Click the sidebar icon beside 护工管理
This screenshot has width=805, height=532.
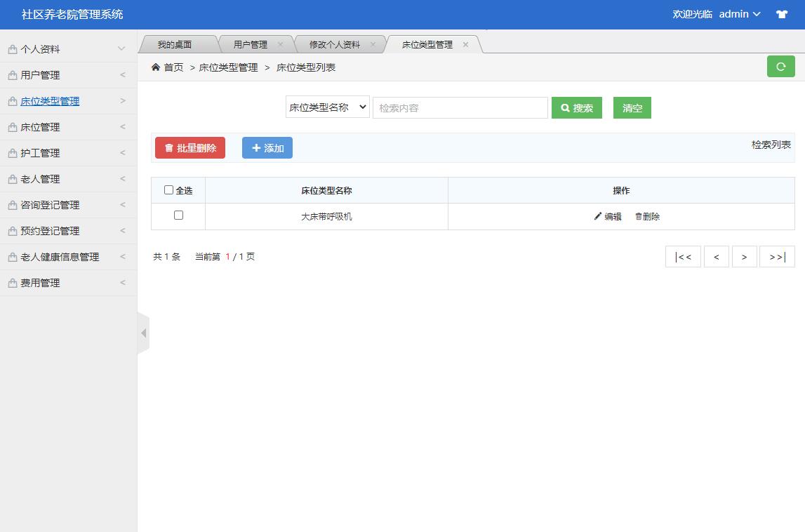pos(12,152)
